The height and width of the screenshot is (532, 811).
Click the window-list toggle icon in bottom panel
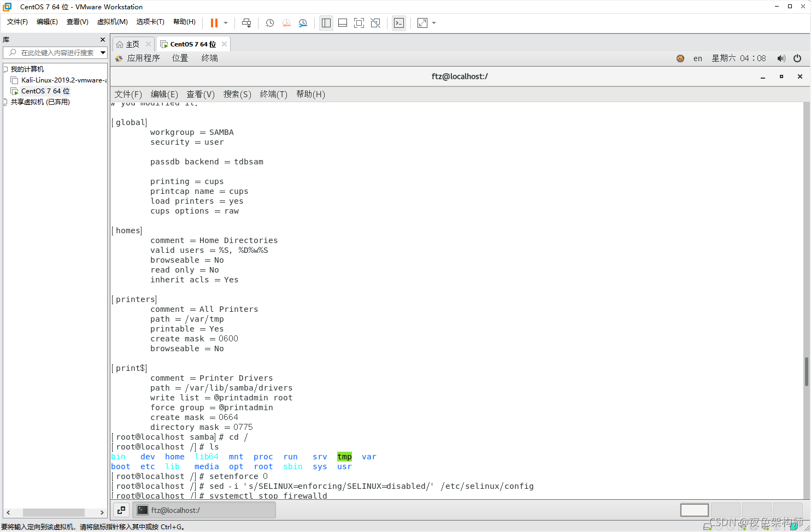pos(121,510)
